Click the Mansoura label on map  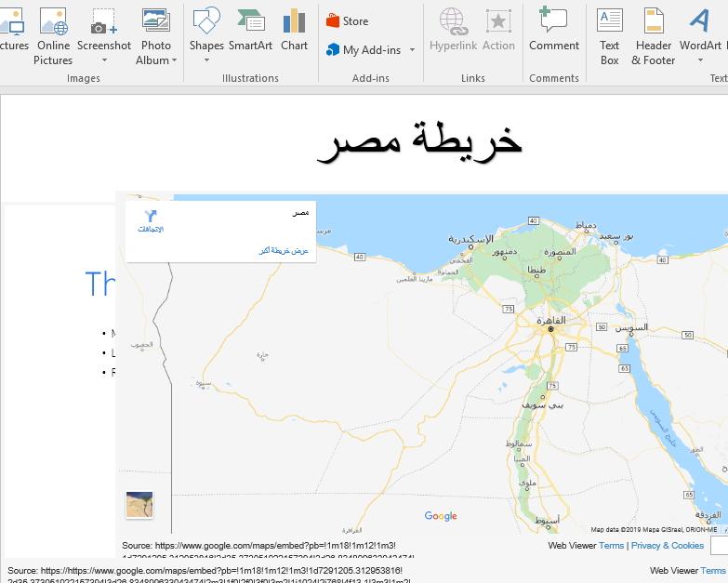pyautogui.click(x=560, y=252)
